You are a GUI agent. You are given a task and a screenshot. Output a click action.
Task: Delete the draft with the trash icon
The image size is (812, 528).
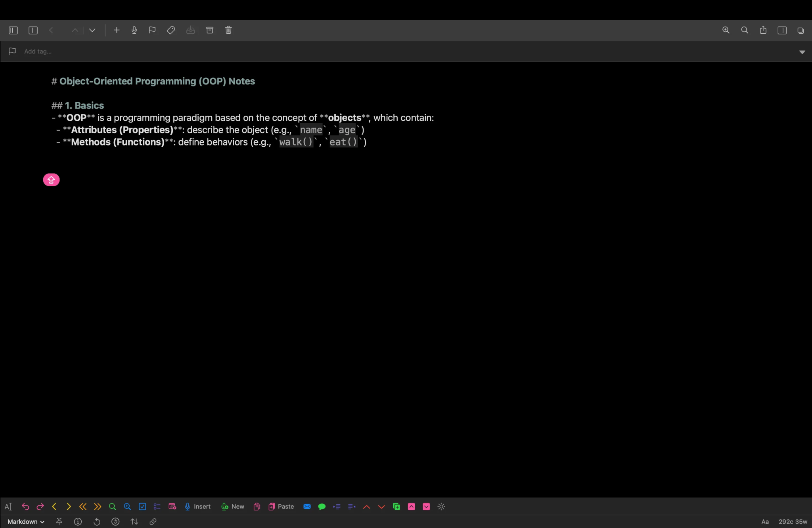click(229, 30)
